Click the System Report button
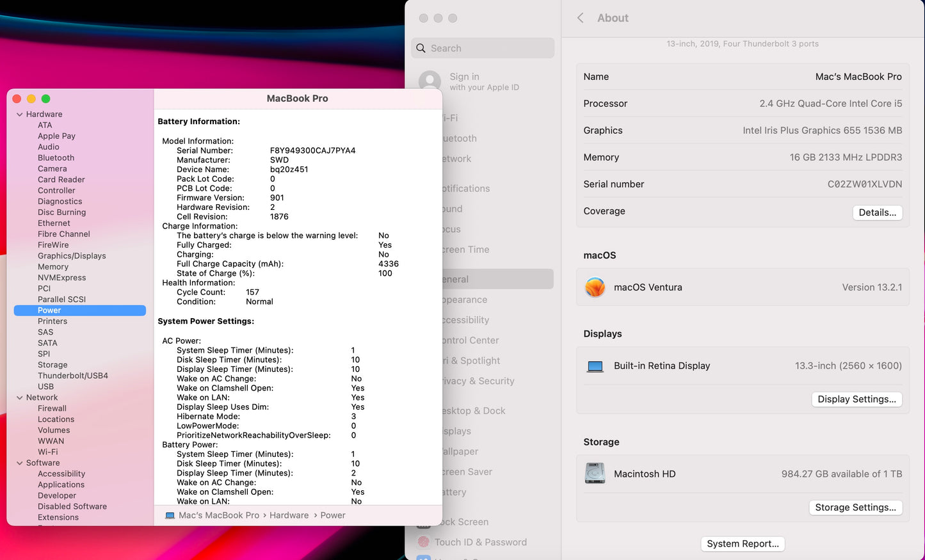The width and height of the screenshot is (925, 560). [x=743, y=543]
